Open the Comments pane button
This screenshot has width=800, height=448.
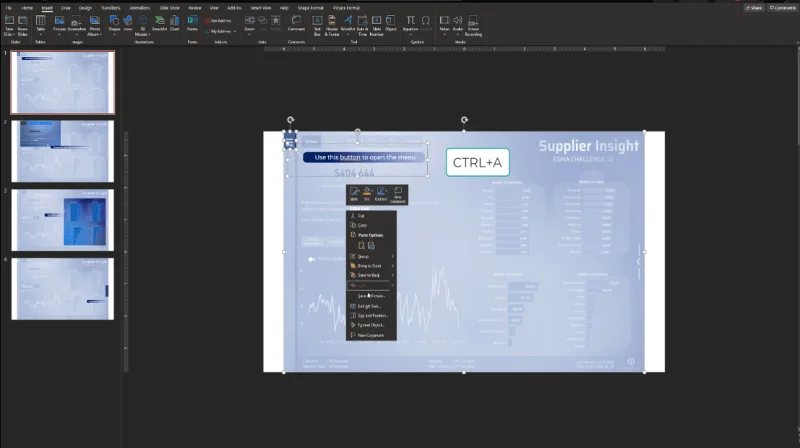click(x=783, y=8)
